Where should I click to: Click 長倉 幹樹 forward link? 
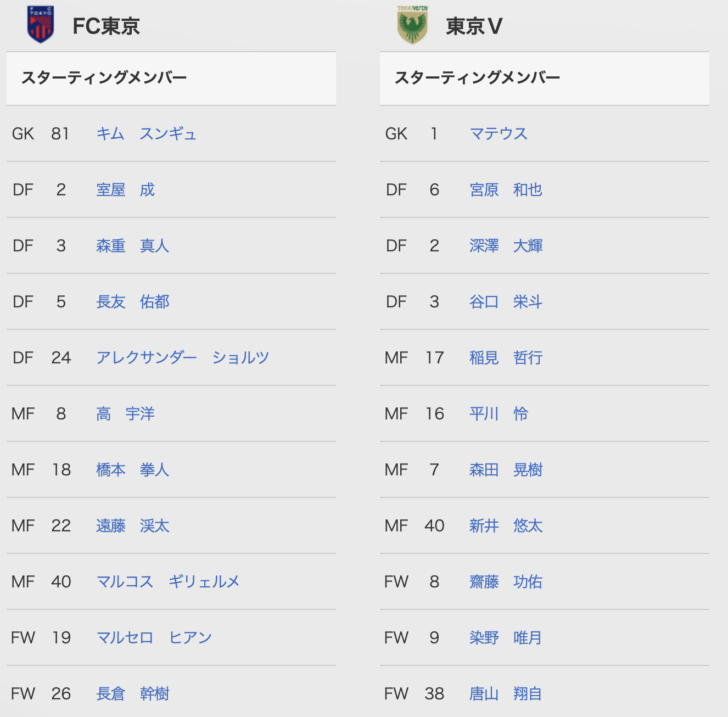pyautogui.click(x=133, y=693)
